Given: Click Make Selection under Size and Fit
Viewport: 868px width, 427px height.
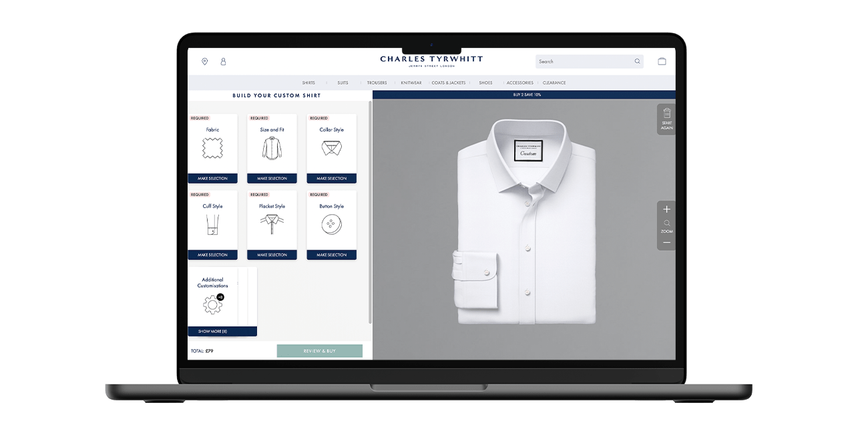Looking at the screenshot, I should 272,179.
